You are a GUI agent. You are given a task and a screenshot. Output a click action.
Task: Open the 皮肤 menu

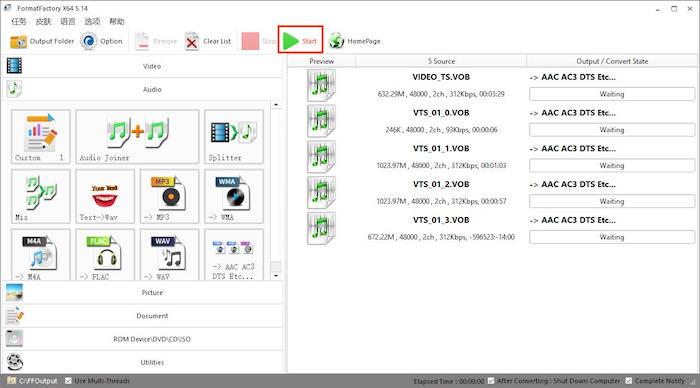coord(43,21)
